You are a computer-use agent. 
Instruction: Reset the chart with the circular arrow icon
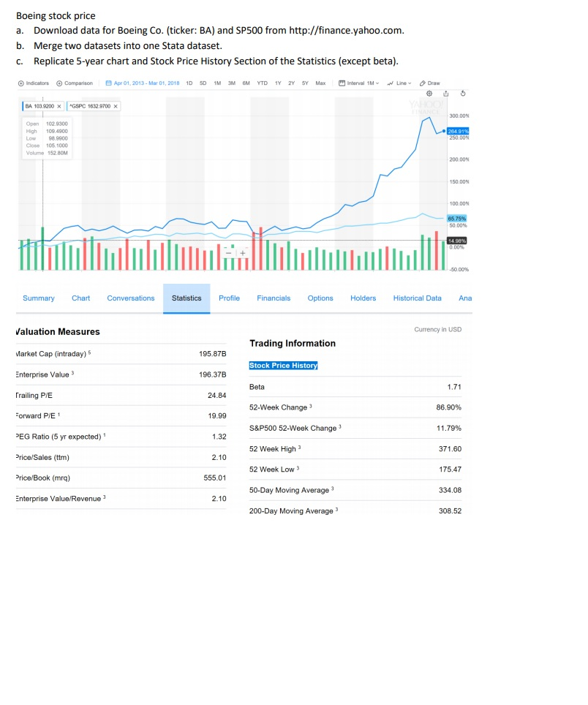pyautogui.click(x=462, y=94)
